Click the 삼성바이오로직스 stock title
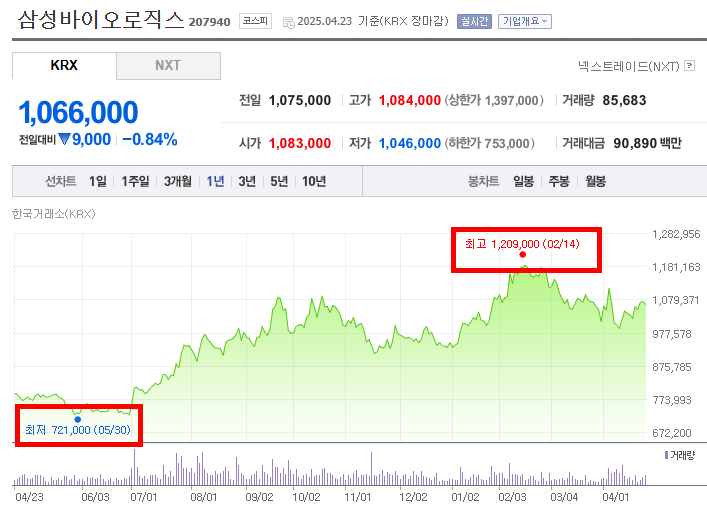The height and width of the screenshot is (518, 707). tap(101, 20)
